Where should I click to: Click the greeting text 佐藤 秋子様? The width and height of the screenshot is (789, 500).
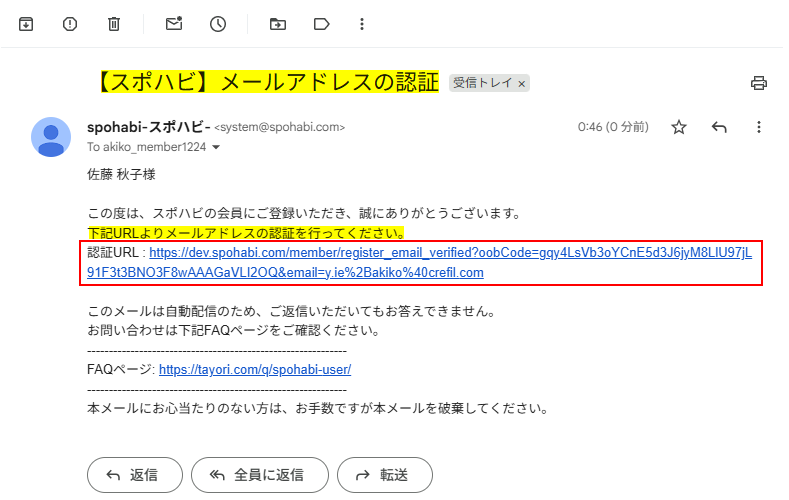coord(121,175)
